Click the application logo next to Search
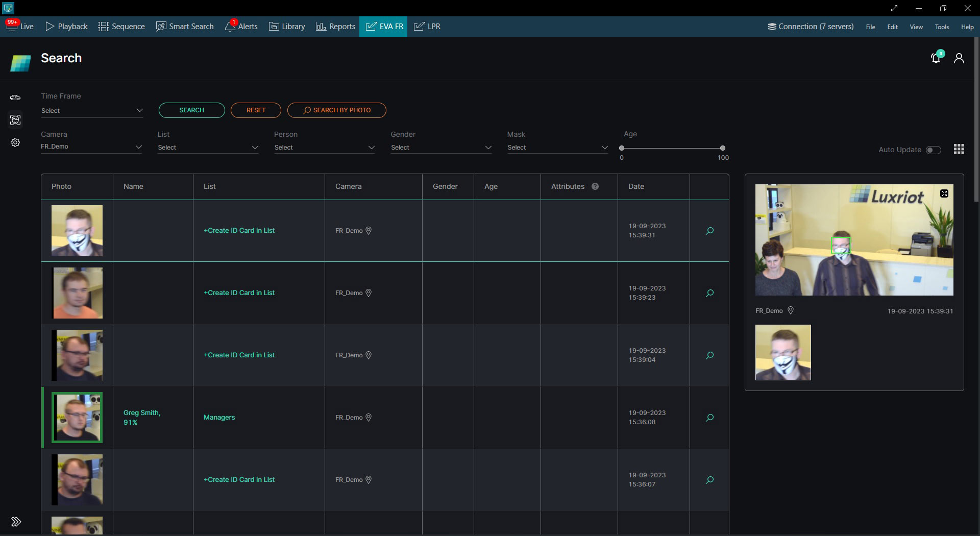Screen dimensions: 980x536 (20, 63)
